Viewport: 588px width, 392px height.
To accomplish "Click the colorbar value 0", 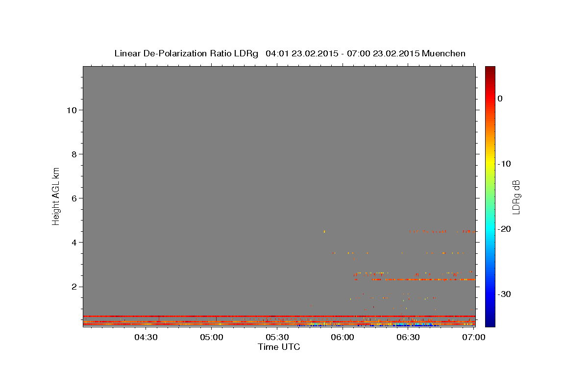I will [500, 98].
